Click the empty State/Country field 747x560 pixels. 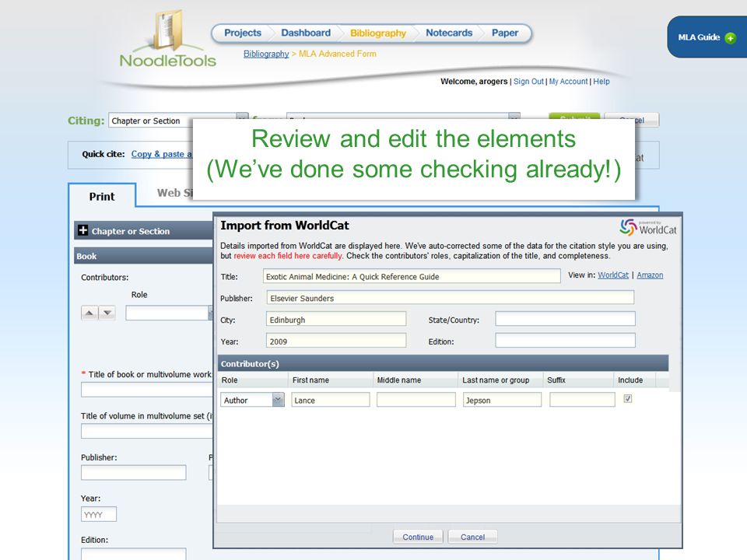(565, 319)
